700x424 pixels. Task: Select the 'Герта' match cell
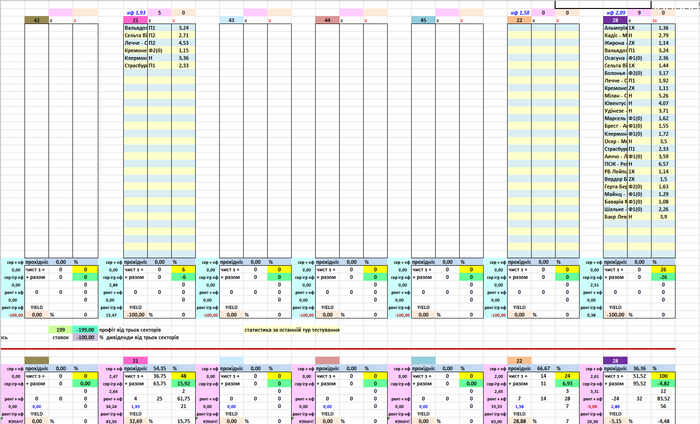616,187
